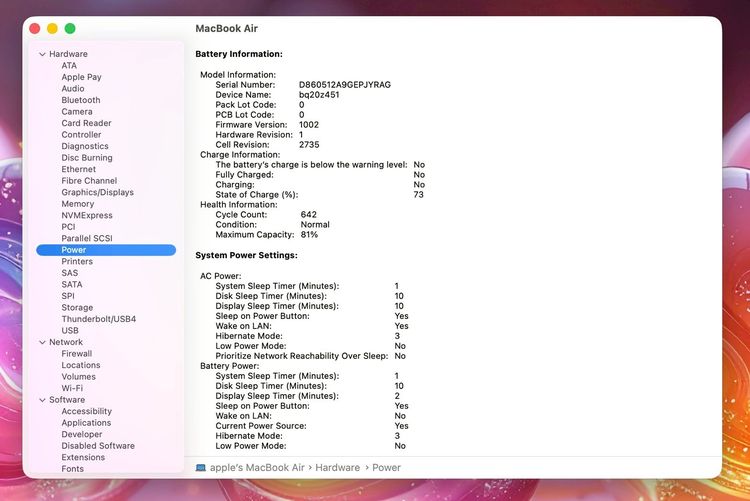Click the AC Power label

[x=221, y=276]
